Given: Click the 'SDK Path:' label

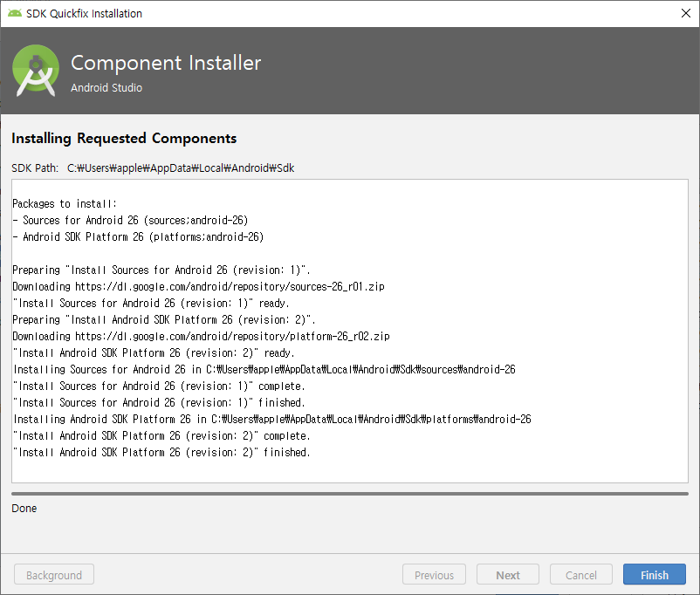Looking at the screenshot, I should pyautogui.click(x=35, y=168).
